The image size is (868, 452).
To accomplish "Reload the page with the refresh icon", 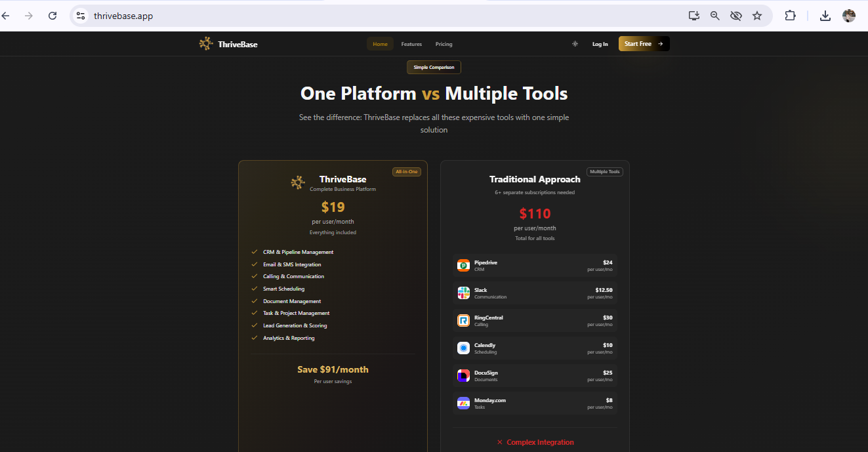I will 52,16.
